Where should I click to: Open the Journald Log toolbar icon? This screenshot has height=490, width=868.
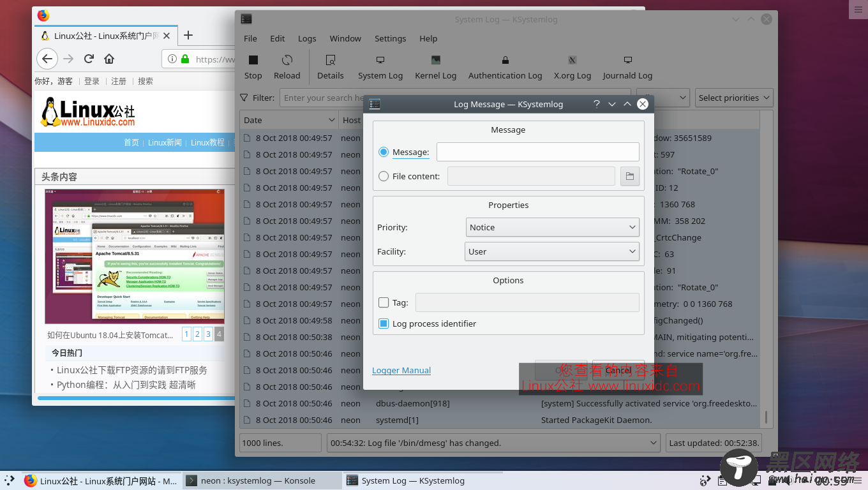(627, 66)
